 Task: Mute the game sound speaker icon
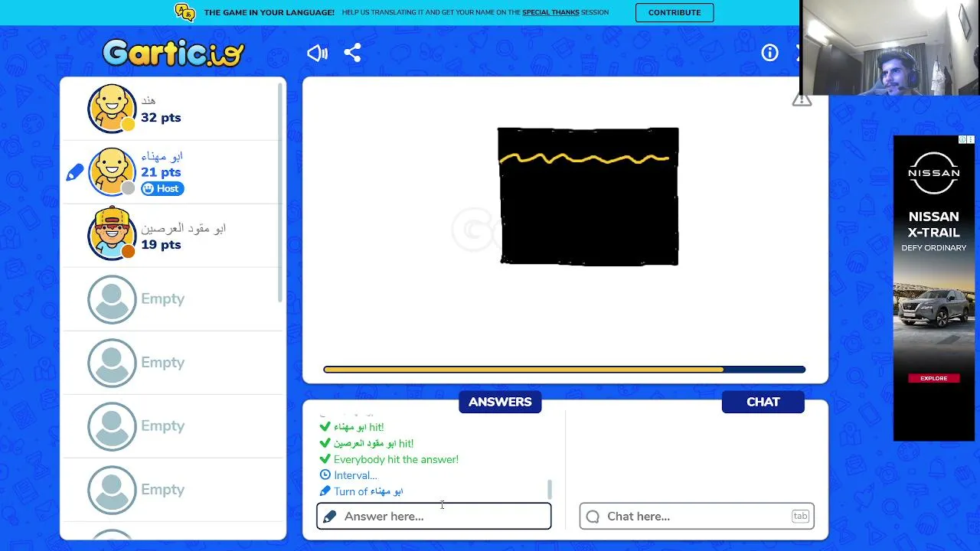[317, 53]
